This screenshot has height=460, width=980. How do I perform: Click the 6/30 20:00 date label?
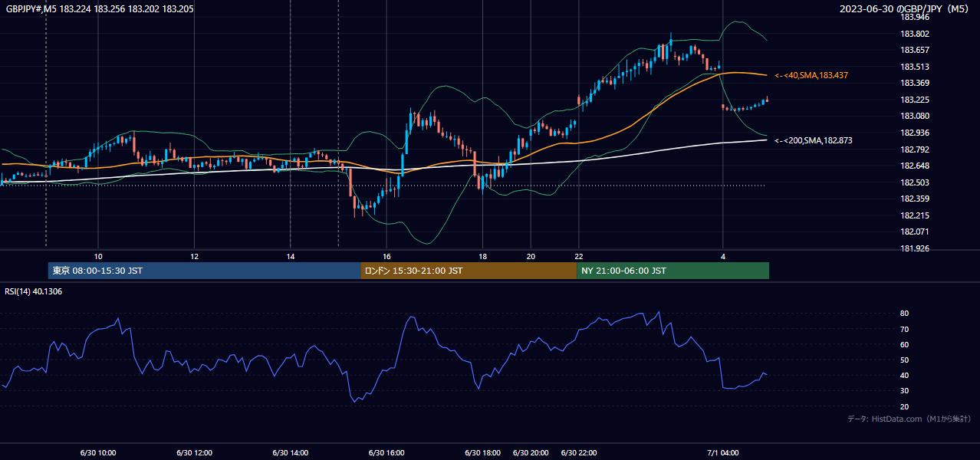coord(531,453)
